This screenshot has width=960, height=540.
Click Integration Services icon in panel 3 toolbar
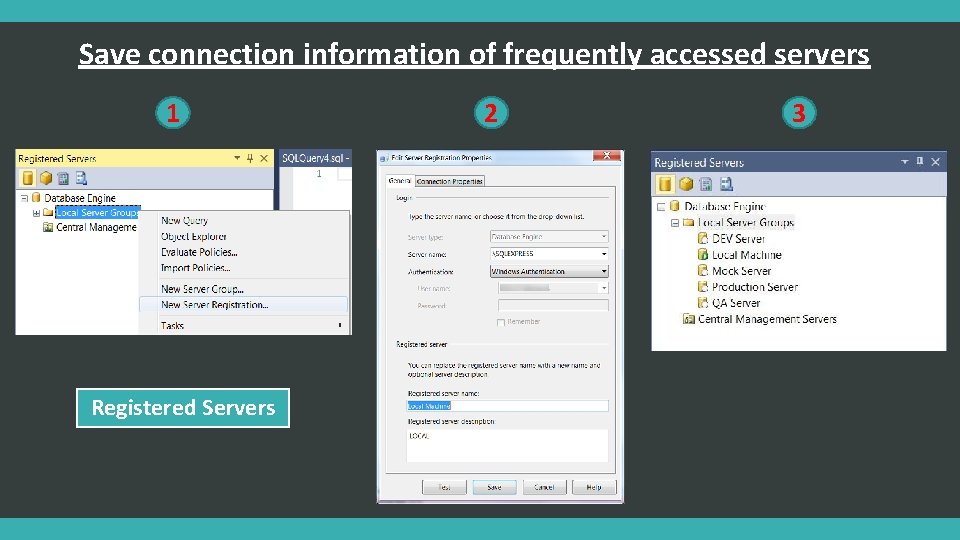pos(726,184)
